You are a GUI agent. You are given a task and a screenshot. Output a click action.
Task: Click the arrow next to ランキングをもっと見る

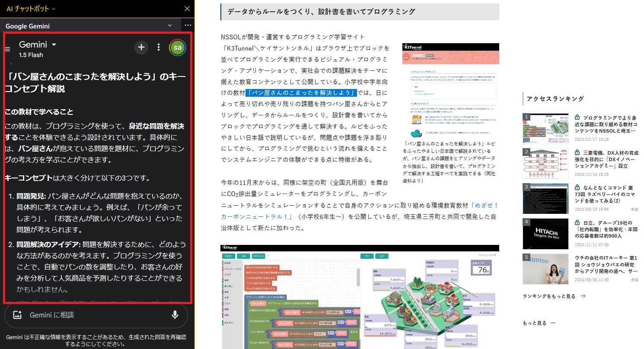click(583, 296)
